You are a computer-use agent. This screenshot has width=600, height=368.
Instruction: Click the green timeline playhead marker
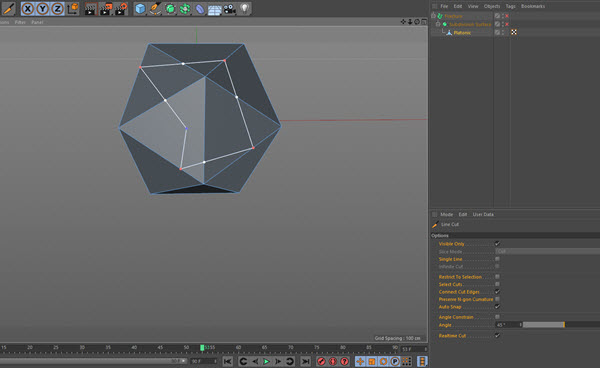(202, 347)
